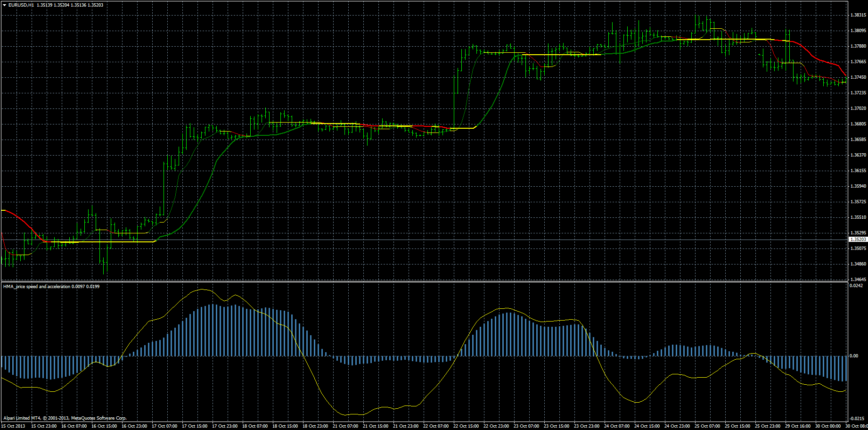868x430 pixels.
Task: Click the 1.37880 price axis label
Action: 858,46
